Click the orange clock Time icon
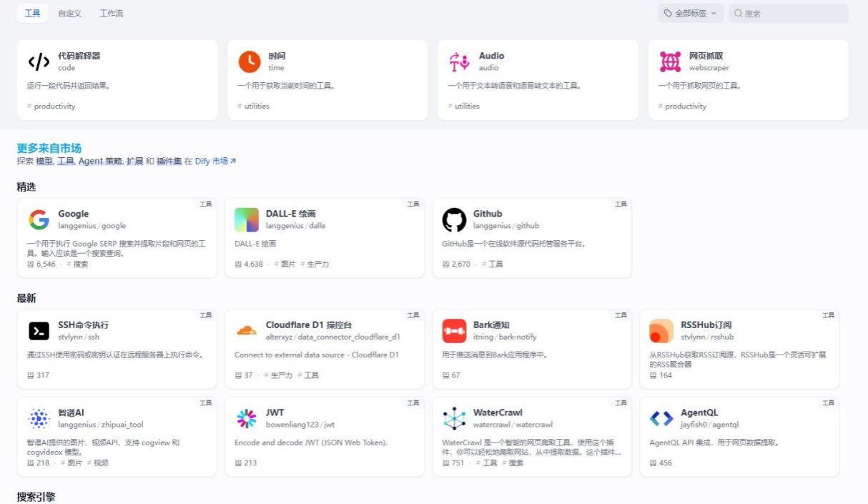The height and width of the screenshot is (504, 868). 249,62
